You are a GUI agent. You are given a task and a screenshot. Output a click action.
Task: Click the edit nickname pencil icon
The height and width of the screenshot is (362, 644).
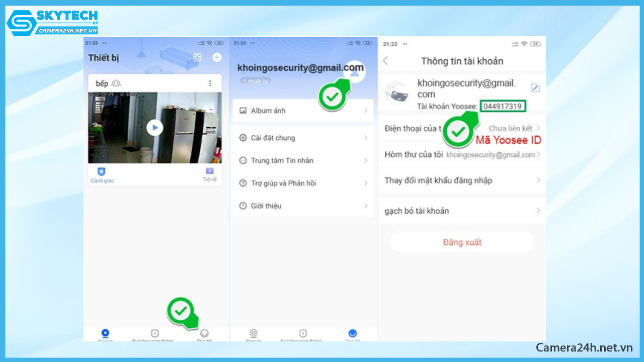535,88
